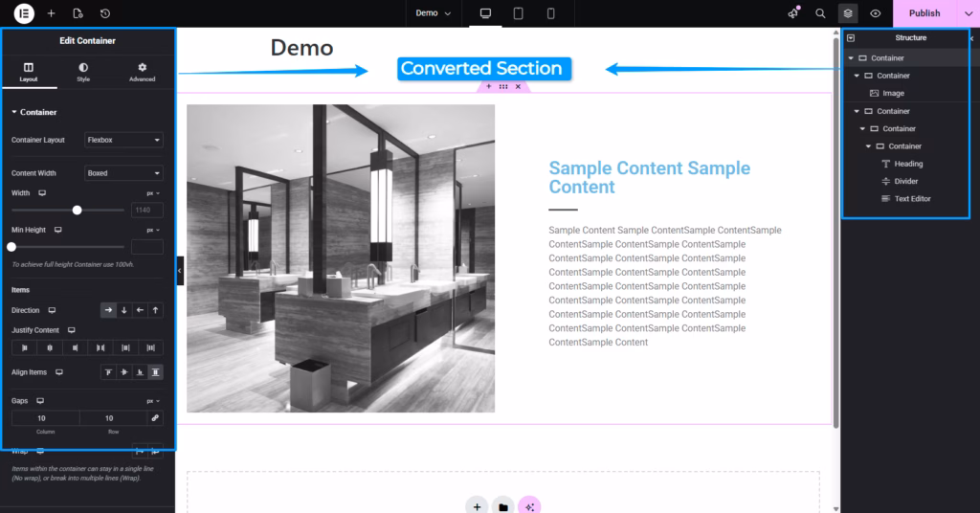Delete the container using the handle X icon

click(x=518, y=87)
